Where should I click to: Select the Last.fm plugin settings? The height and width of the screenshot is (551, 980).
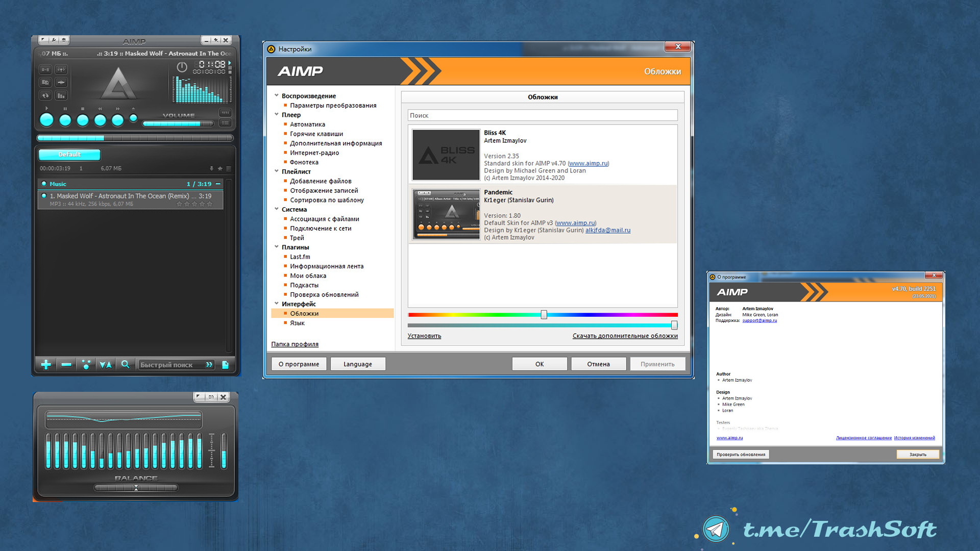click(300, 257)
